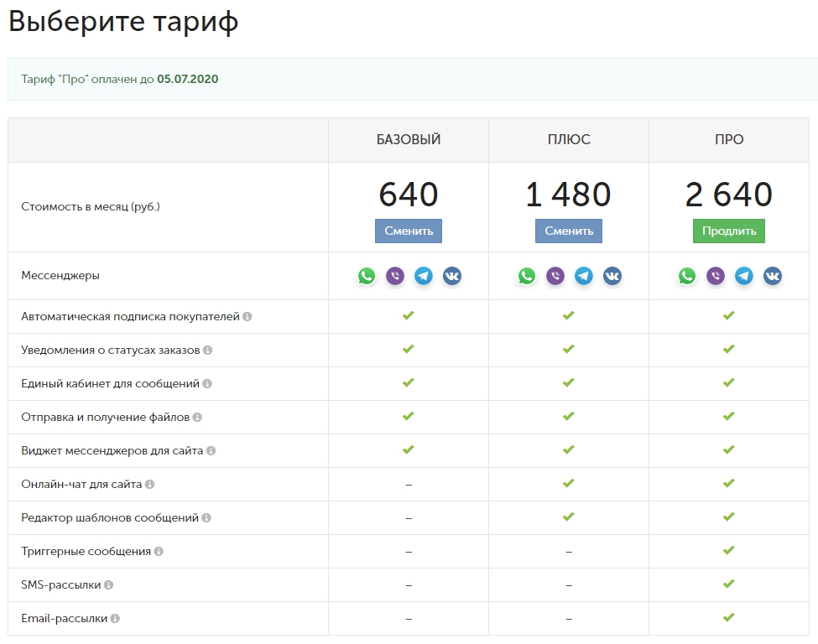818x644 pixels.
Task: Click info icon next to SMS-рассылки
Action: 108,585
